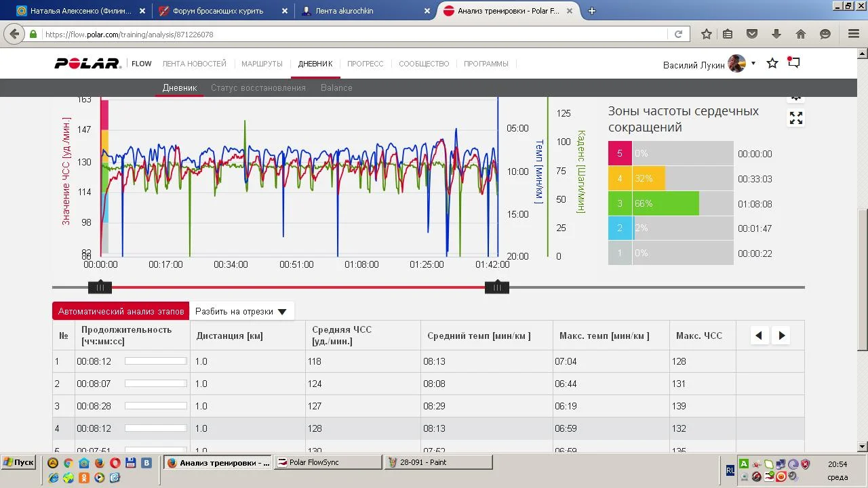Viewport: 868px width, 488px height.
Task: Grab the left timeline range handle
Action: tap(100, 287)
